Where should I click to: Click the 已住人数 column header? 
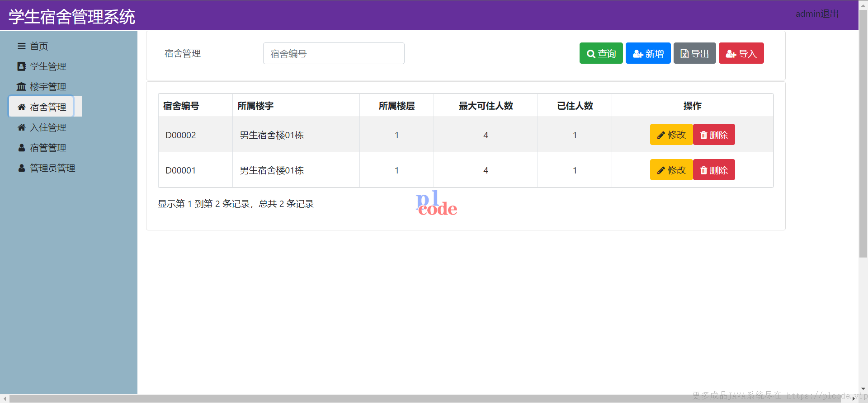coord(575,106)
